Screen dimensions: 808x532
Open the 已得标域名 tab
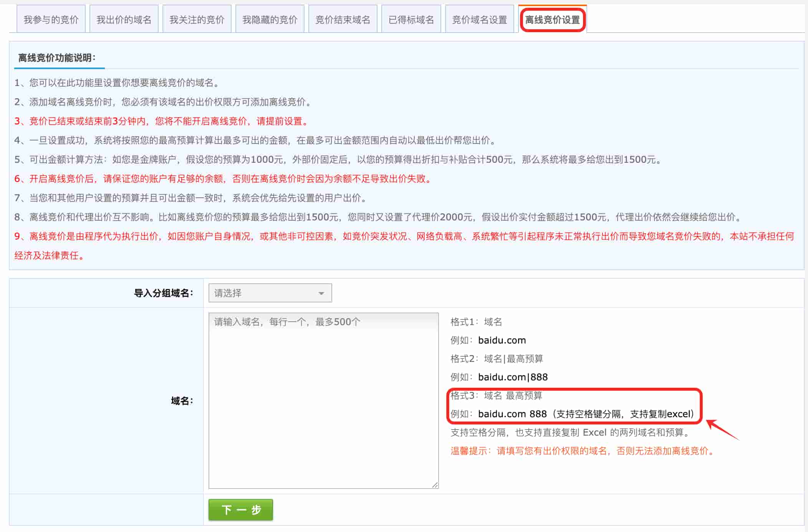[411, 18]
